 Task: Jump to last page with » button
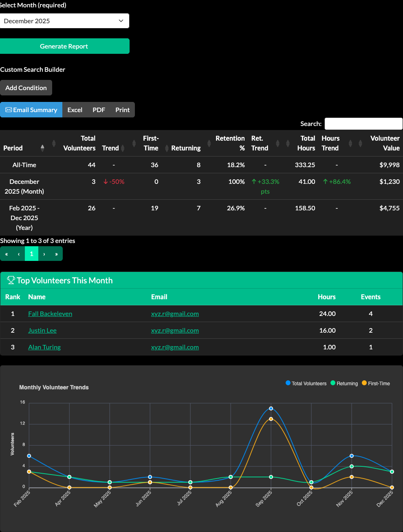[x=56, y=254]
